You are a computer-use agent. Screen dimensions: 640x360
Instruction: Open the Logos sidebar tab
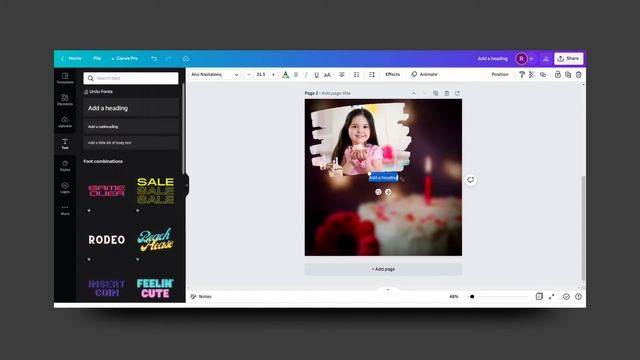click(65, 188)
